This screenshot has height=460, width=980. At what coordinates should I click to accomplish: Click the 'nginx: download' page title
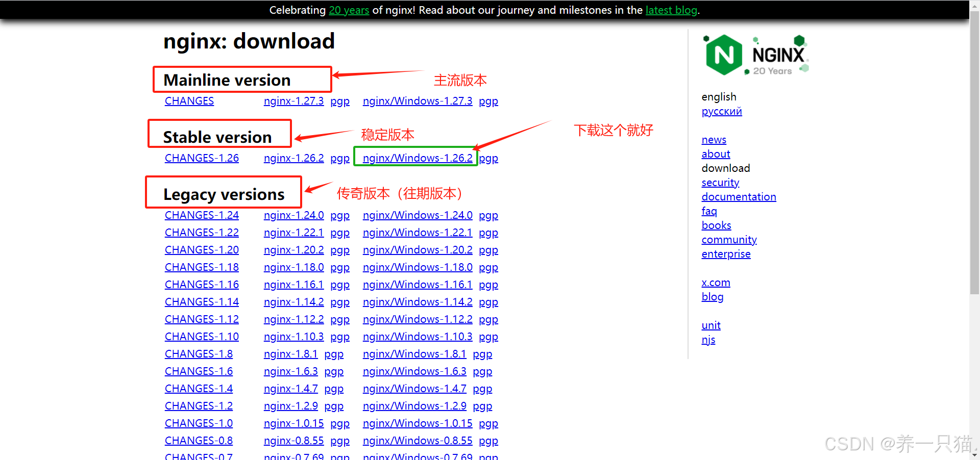click(x=249, y=41)
